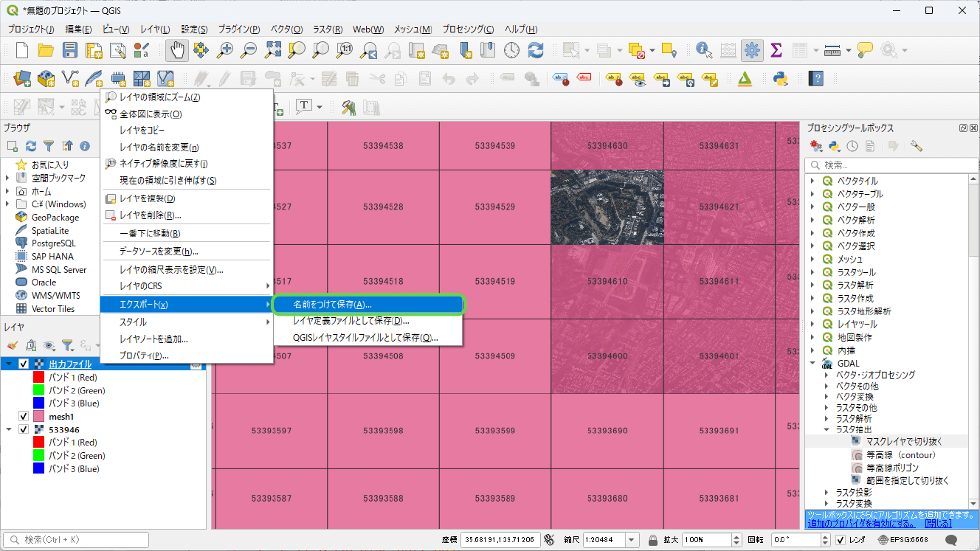Image resolution: width=980 pixels, height=551 pixels.
Task: Open the statistical summary sigma icon
Action: point(776,50)
